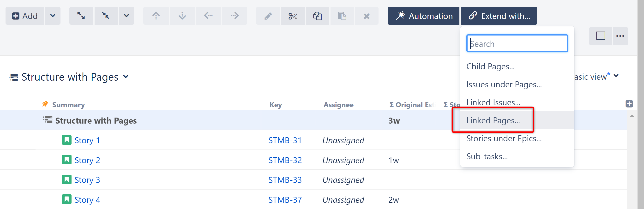Click the extender Search input field
Viewport: 644px width, 209px height.
pyautogui.click(x=517, y=43)
